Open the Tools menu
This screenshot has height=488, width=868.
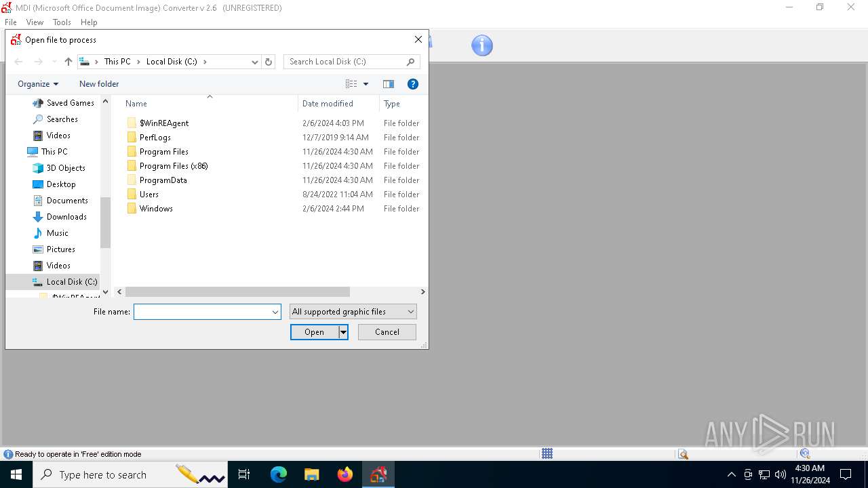pyautogui.click(x=62, y=22)
